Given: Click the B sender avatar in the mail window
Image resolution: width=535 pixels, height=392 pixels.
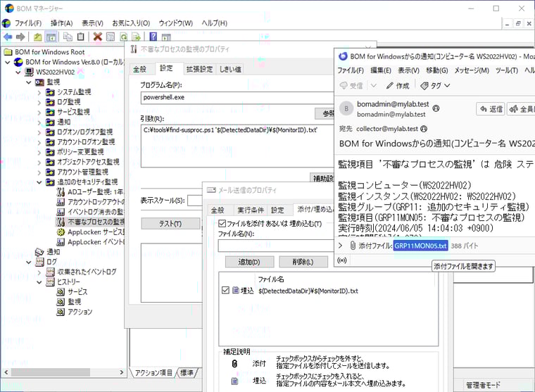Looking at the screenshot, I should click(346, 109).
